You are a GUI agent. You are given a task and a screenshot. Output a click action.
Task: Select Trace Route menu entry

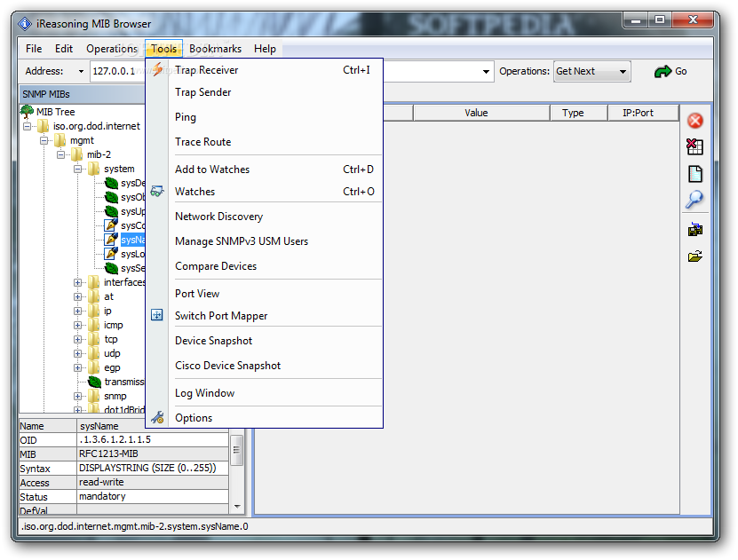(x=202, y=141)
